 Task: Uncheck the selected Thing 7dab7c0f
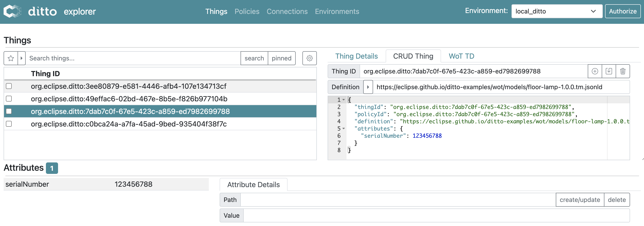point(9,111)
